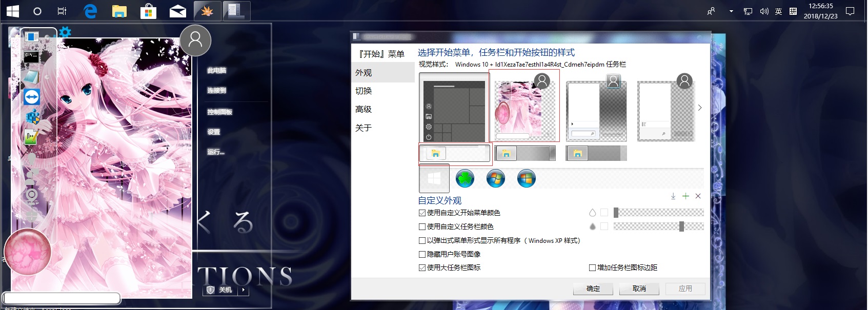Click the 确定 button
The height and width of the screenshot is (310, 868).
click(593, 289)
